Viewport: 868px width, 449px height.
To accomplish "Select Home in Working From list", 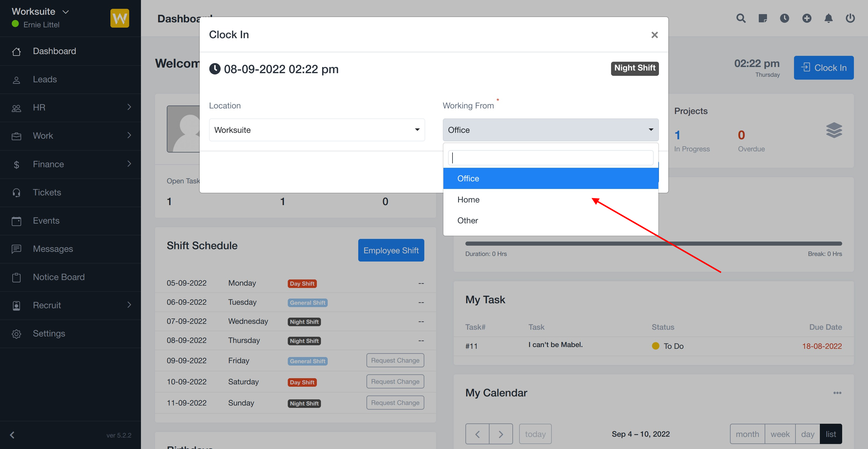I will tap(468, 200).
